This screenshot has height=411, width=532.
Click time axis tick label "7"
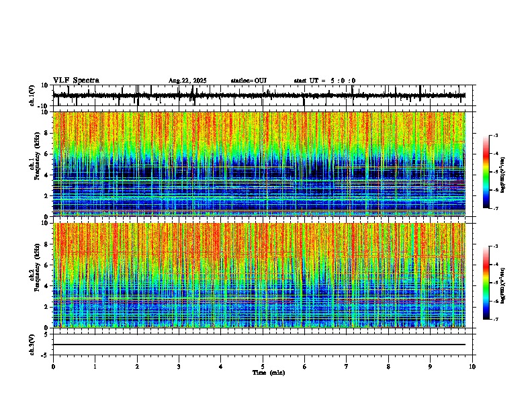[347, 367]
